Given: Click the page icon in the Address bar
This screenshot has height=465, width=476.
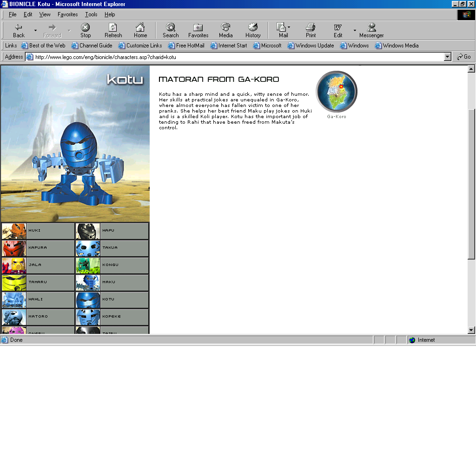Looking at the screenshot, I should point(30,57).
